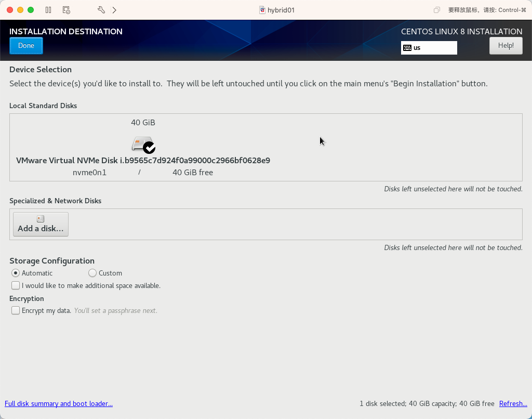Expand the toolbar chevron arrow
The width and height of the screenshot is (532, 419).
[114, 10]
